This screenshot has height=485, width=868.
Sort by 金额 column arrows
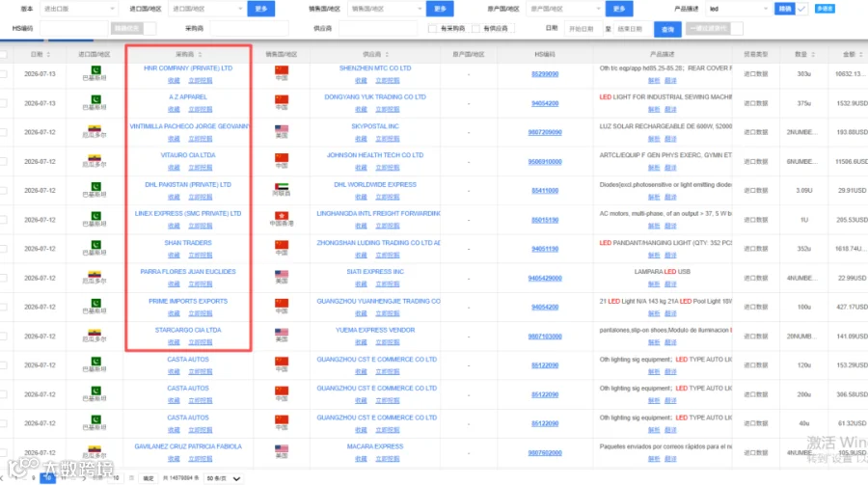(861, 54)
